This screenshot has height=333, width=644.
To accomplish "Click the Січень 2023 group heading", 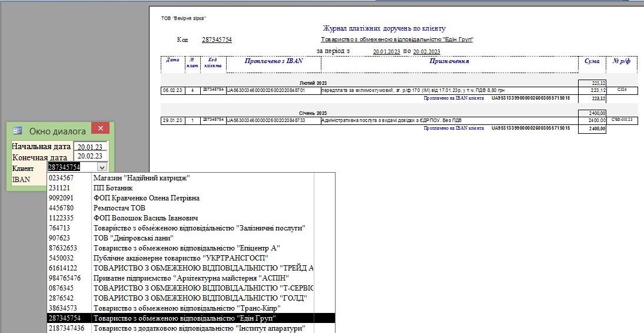I will 313,113.
